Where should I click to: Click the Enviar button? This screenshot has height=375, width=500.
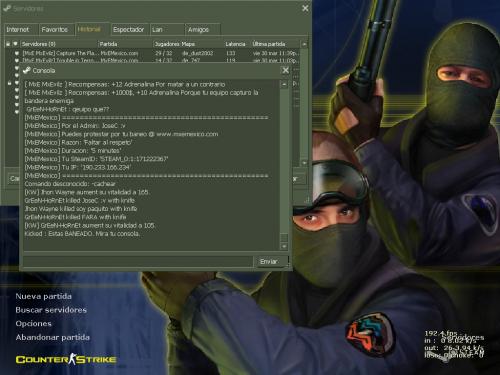pyautogui.click(x=270, y=262)
